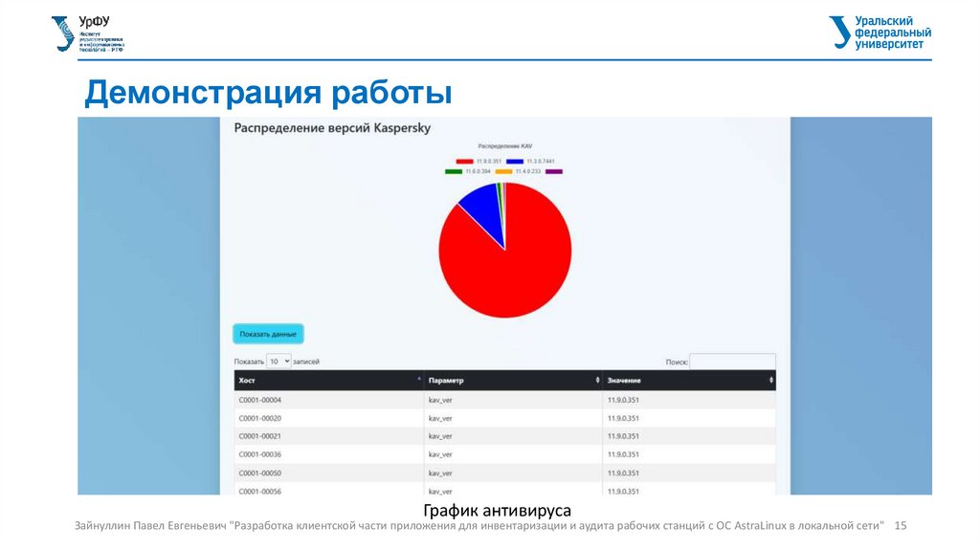Focus the "Поиск" search field
The height and width of the screenshot is (549, 980).
[x=732, y=362]
